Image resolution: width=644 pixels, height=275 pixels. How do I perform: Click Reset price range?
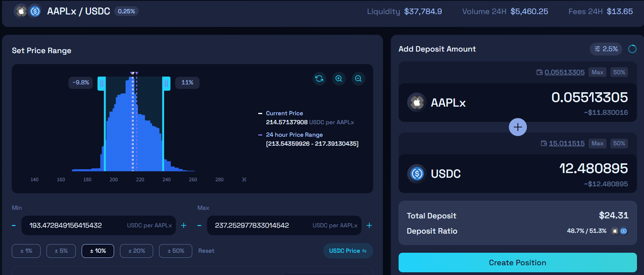206,251
